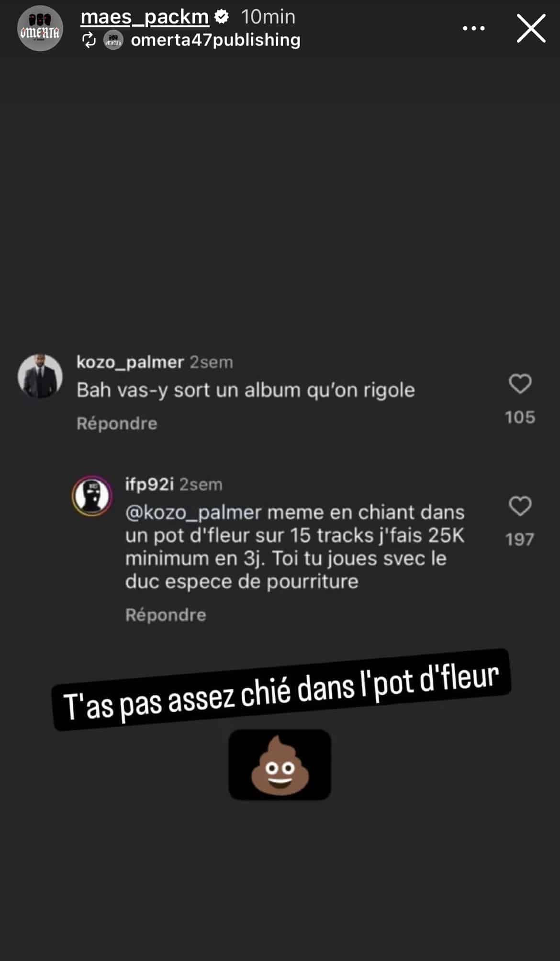Tap the maes_packm profile avatar
Image resolution: width=560 pixels, height=961 pixels.
40,29
